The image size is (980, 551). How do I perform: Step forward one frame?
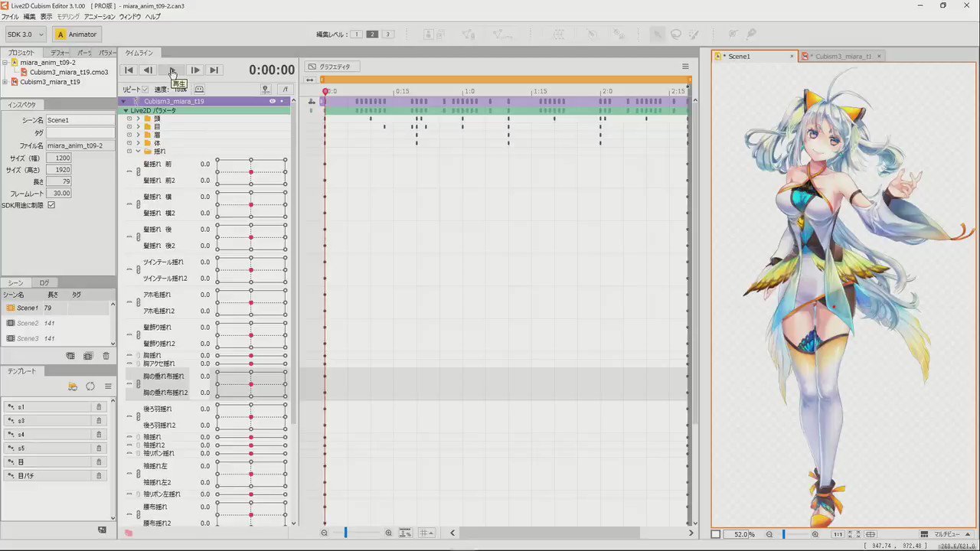(x=195, y=70)
